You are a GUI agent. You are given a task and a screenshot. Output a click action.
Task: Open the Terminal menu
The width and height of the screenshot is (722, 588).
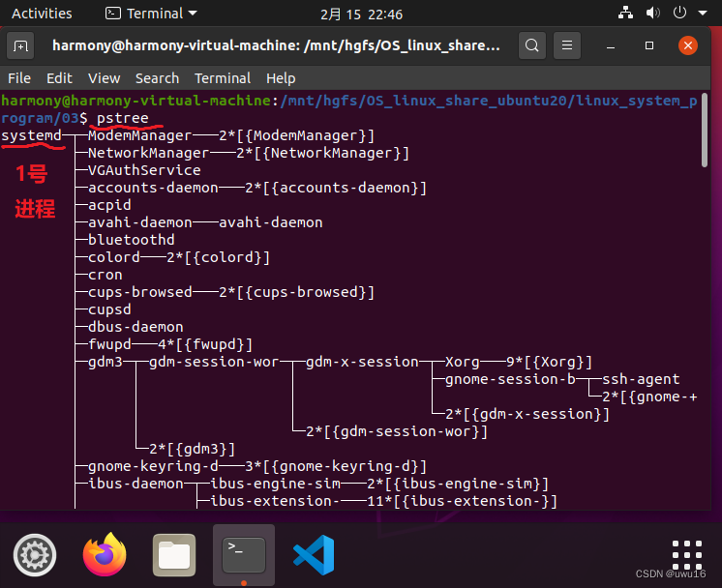point(223,78)
